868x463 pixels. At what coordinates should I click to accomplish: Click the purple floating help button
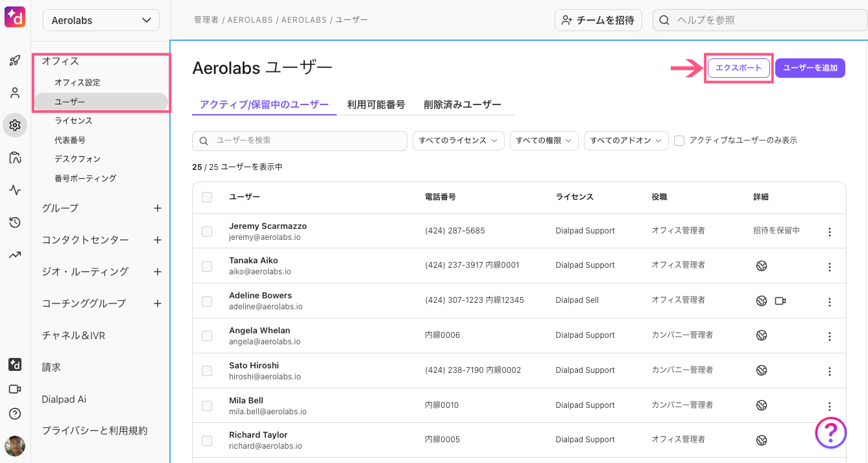point(831,433)
